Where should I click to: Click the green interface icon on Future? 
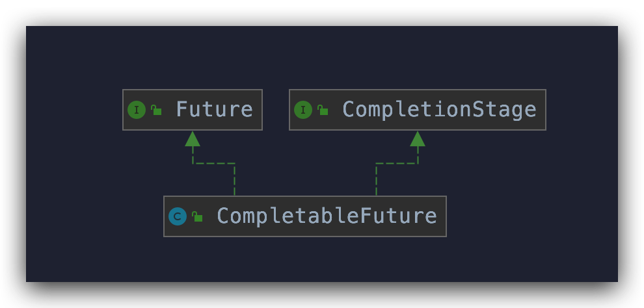coord(136,110)
